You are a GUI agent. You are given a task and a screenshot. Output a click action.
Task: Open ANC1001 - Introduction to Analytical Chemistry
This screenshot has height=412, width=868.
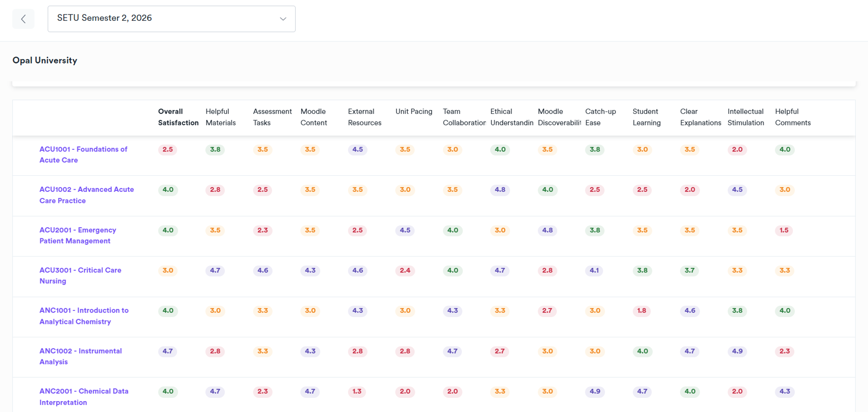pos(84,316)
